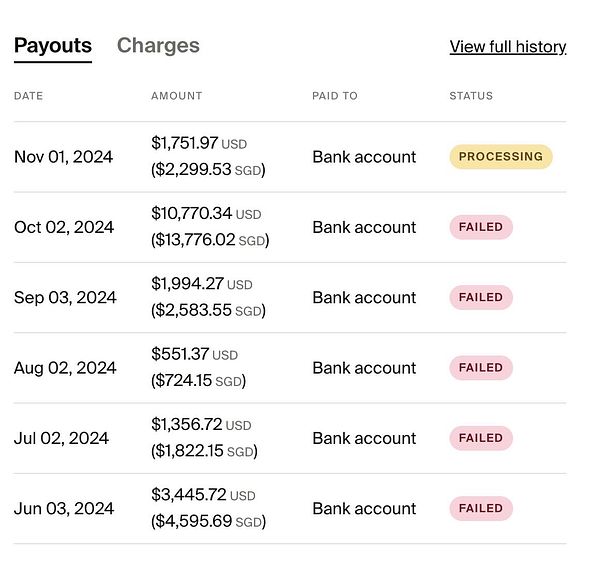
Task: Click Bank account in Sep 03 row
Action: tap(364, 297)
